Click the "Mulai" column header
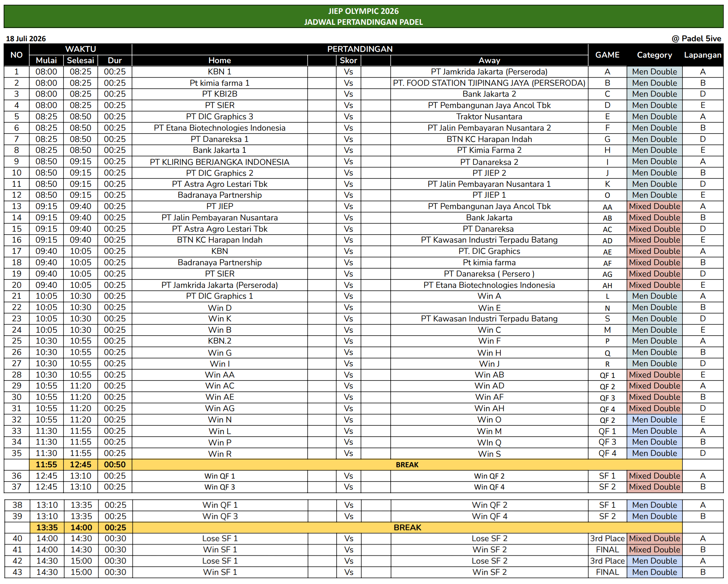This screenshot has height=584, width=728. [46, 61]
